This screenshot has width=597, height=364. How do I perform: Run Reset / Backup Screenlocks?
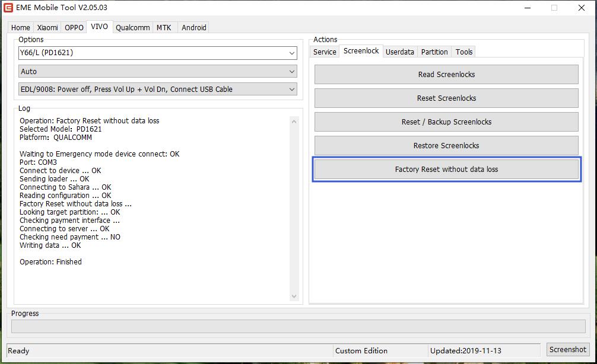point(446,122)
